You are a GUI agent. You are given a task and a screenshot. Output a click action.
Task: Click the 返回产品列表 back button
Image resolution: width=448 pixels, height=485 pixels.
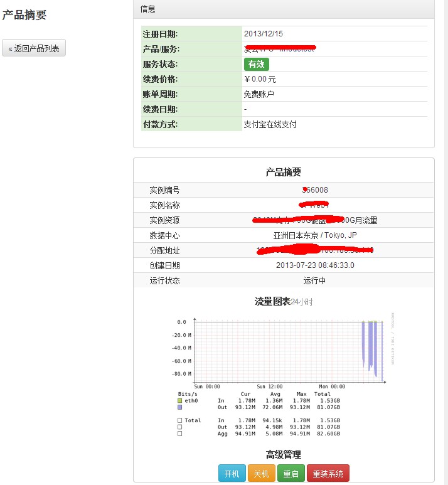coord(34,48)
